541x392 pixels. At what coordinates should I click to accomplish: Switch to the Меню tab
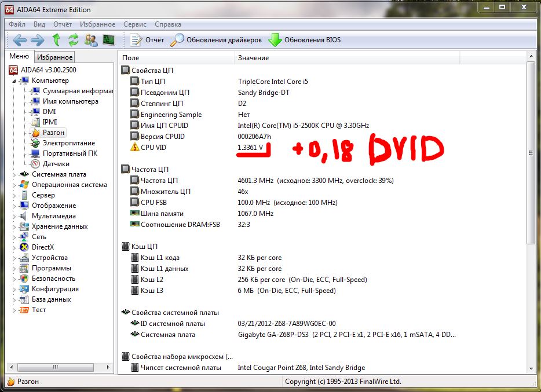pyautogui.click(x=19, y=56)
